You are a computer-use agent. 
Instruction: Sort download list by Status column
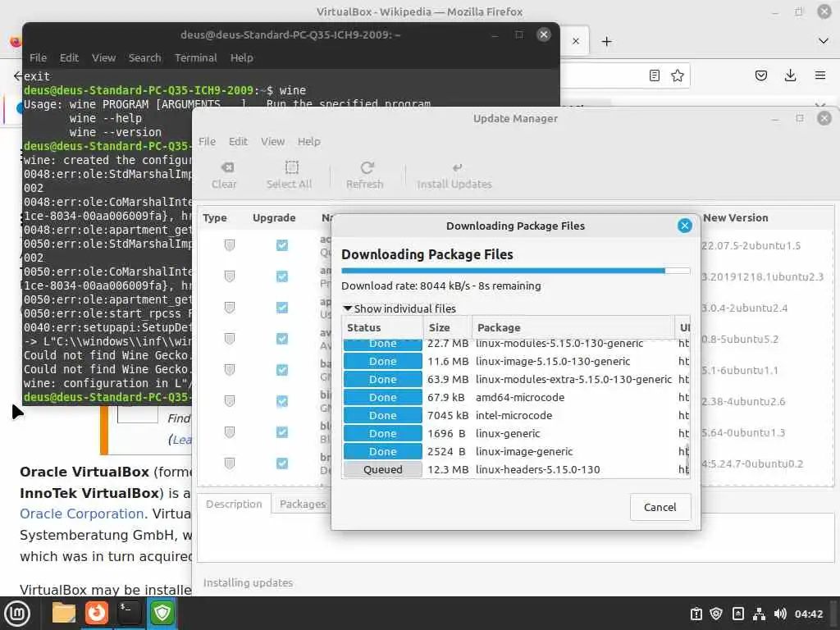[x=382, y=327]
